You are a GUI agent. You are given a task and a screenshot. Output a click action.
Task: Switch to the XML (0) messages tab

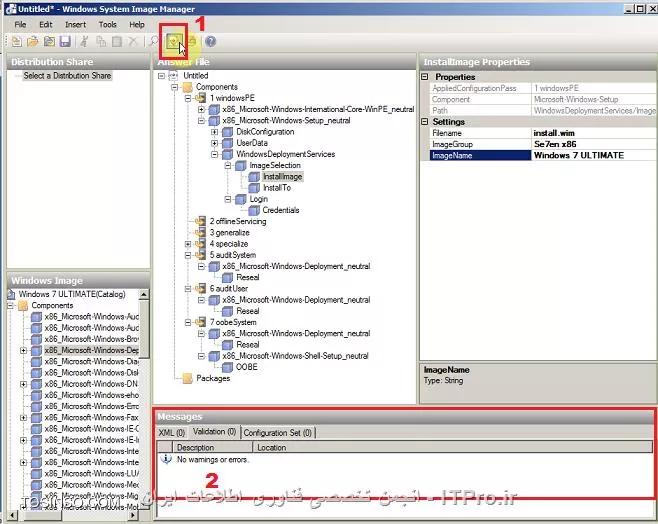(172, 433)
